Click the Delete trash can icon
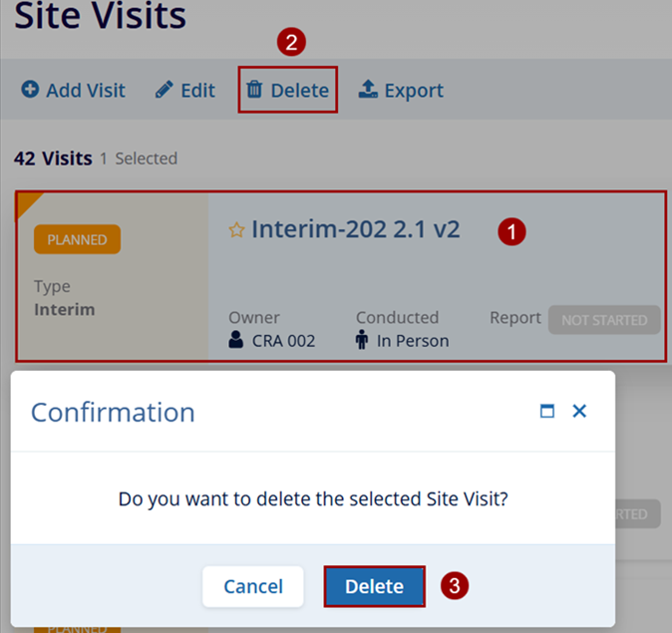Image resolution: width=672 pixels, height=633 pixels. 255,91
